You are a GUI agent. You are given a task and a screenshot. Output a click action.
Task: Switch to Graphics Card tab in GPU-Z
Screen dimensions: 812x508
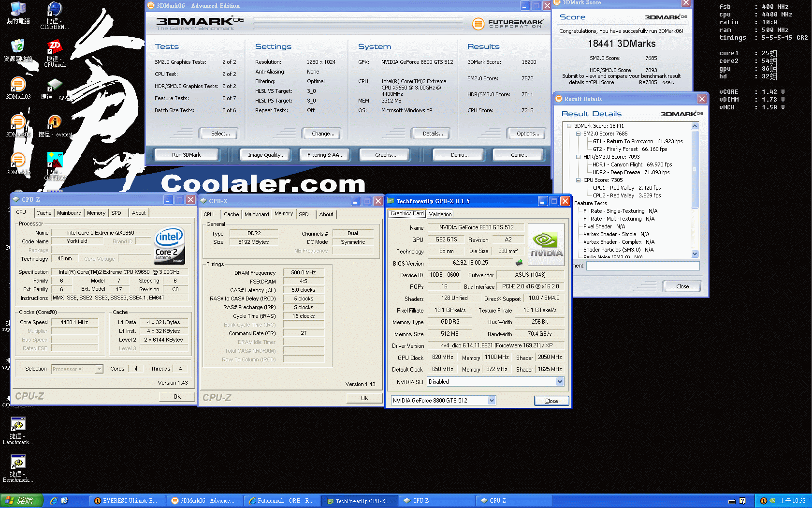(x=407, y=213)
